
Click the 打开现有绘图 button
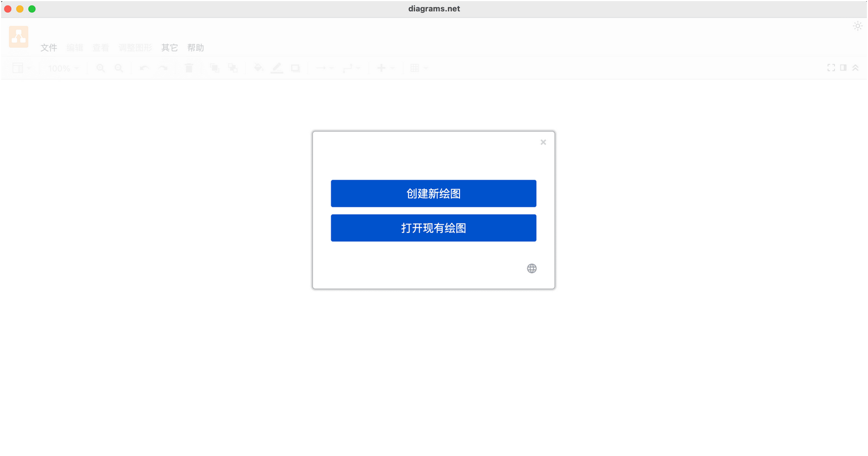click(x=433, y=228)
